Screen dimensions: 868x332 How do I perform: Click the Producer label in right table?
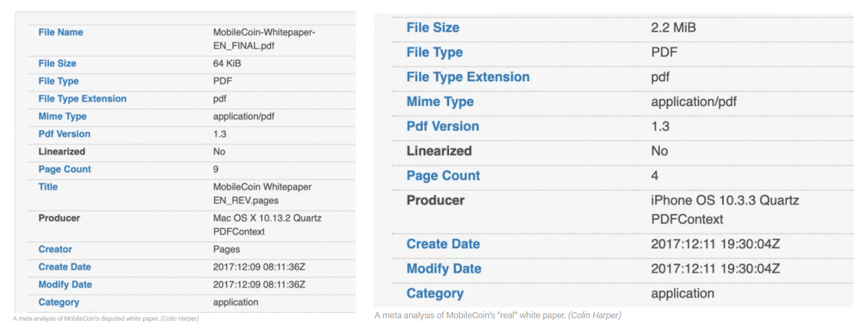point(435,201)
